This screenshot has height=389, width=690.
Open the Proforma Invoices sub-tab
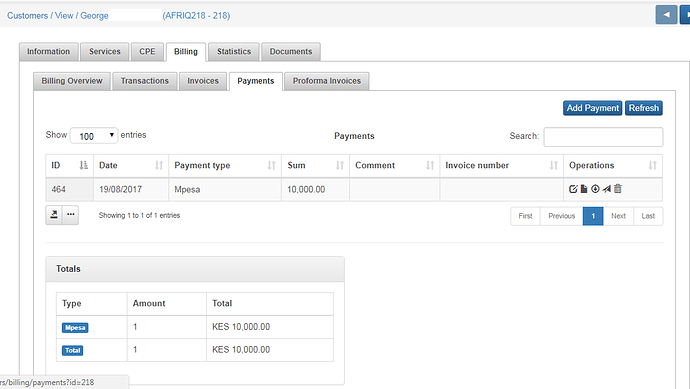pyautogui.click(x=327, y=81)
